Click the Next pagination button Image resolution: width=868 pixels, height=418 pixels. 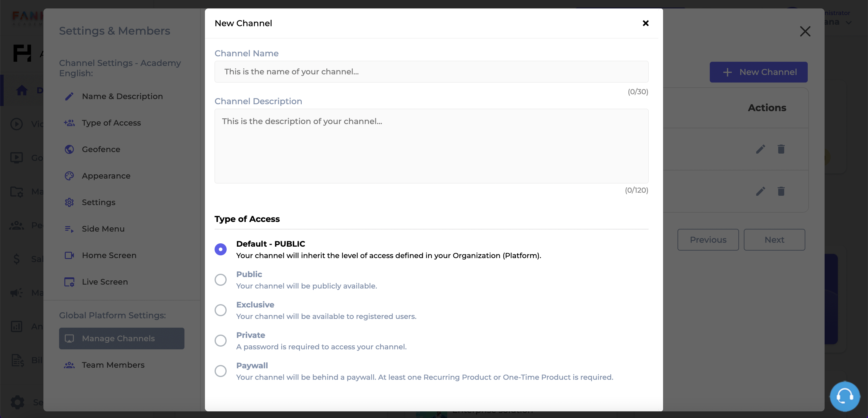click(x=774, y=240)
